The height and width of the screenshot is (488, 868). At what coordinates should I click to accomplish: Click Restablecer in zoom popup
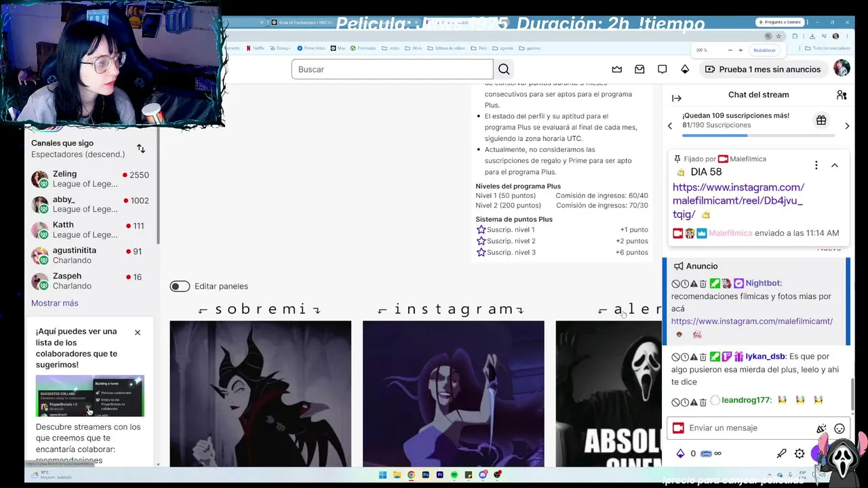(x=764, y=50)
